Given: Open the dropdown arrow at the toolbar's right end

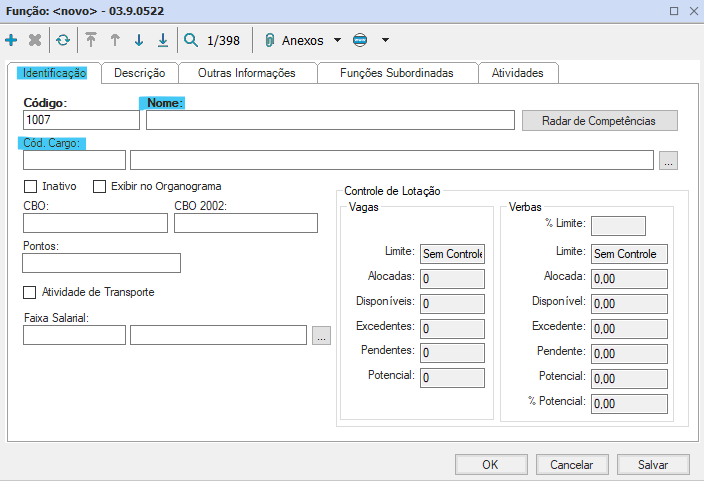Looking at the screenshot, I should click(385, 41).
